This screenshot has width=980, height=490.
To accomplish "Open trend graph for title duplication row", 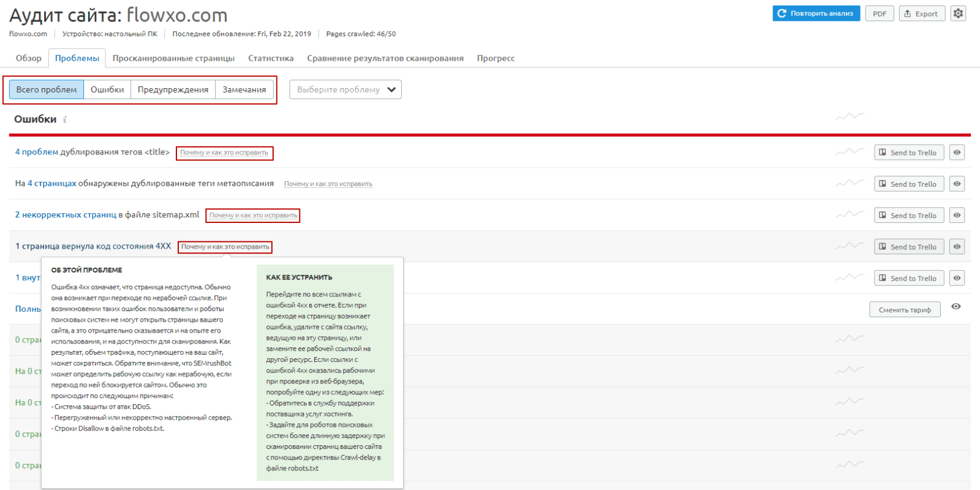I will click(850, 151).
